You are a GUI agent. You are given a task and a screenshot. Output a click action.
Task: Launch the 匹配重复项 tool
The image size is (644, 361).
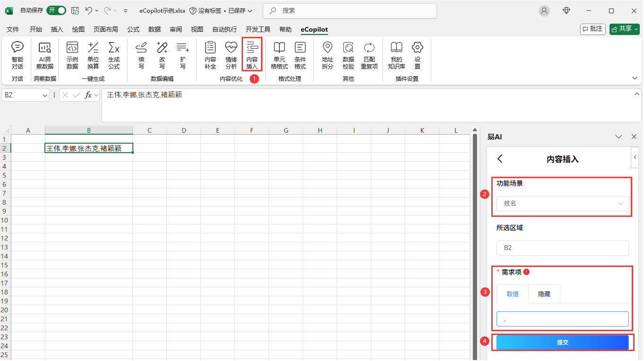tap(369, 55)
